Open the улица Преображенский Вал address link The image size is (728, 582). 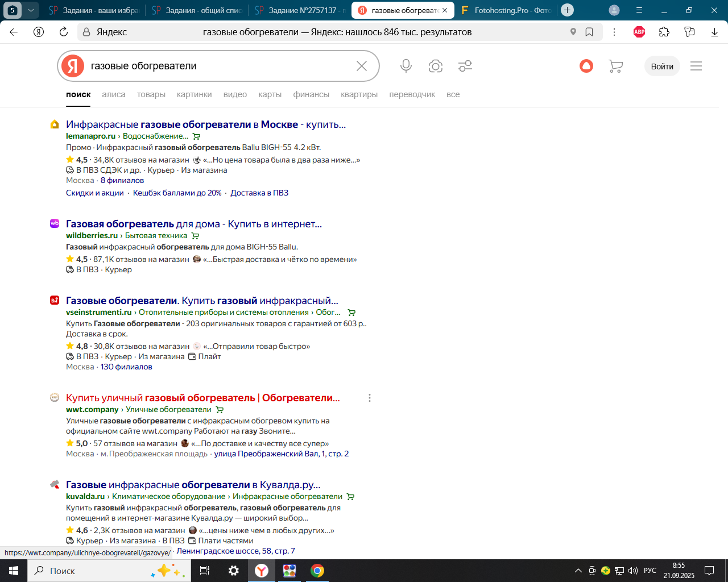282,454
